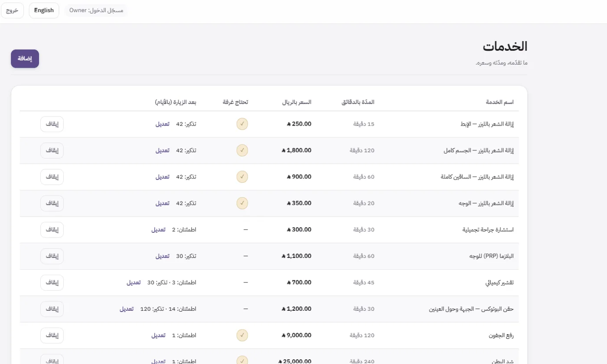The height and width of the screenshot is (364, 607).
Task: Edit follow-up for رفع الجفون via تعديل
Action: click(158, 335)
